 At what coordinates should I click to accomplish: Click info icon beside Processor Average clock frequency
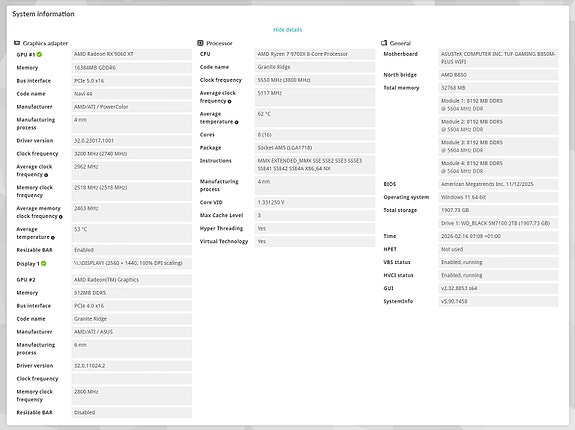point(230,101)
